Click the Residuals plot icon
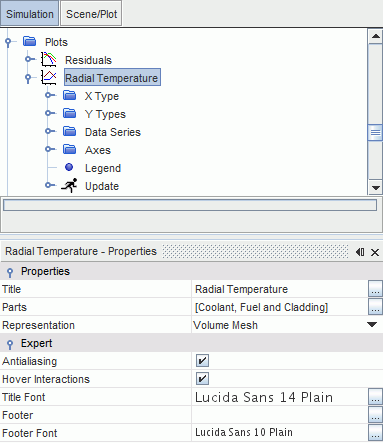The width and height of the screenshot is (383, 443). [x=49, y=59]
